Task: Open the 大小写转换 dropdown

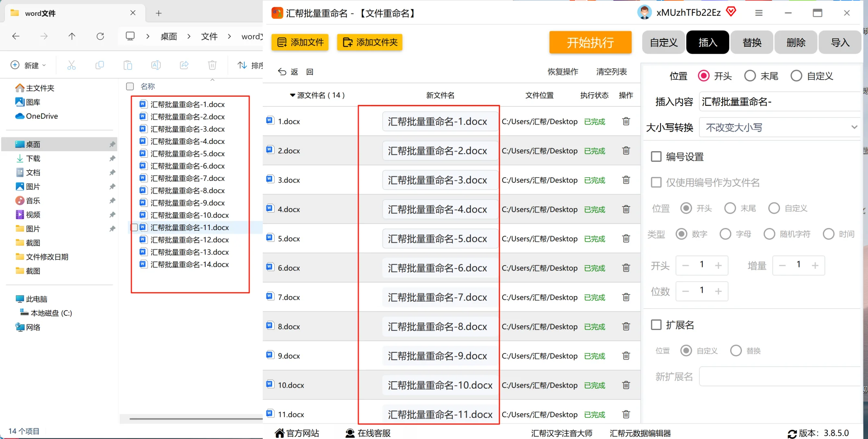Action: tap(779, 127)
